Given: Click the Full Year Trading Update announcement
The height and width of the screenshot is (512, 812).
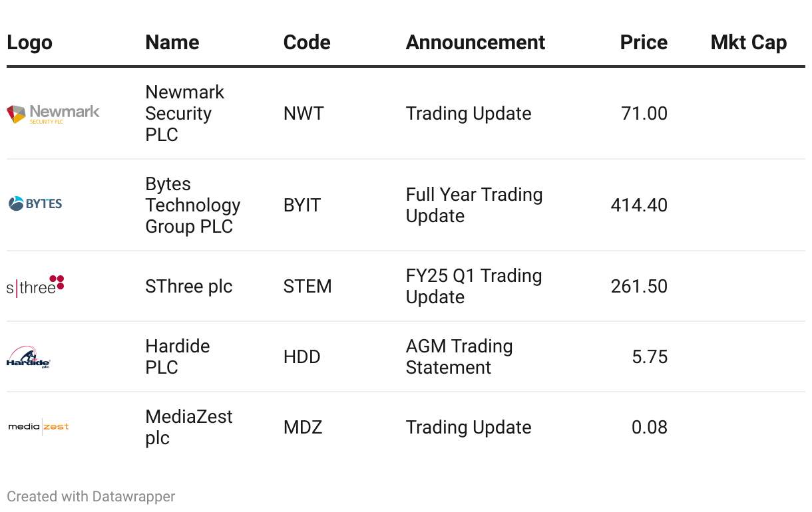Looking at the screenshot, I should 474,205.
